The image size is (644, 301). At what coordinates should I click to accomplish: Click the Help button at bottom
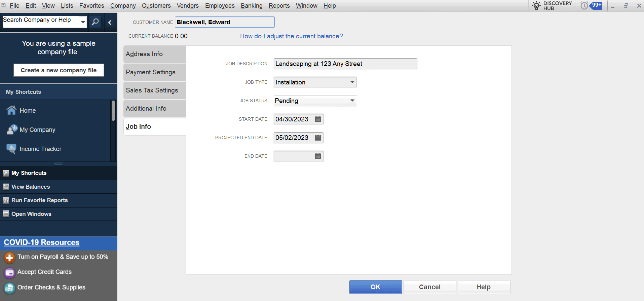(484, 287)
